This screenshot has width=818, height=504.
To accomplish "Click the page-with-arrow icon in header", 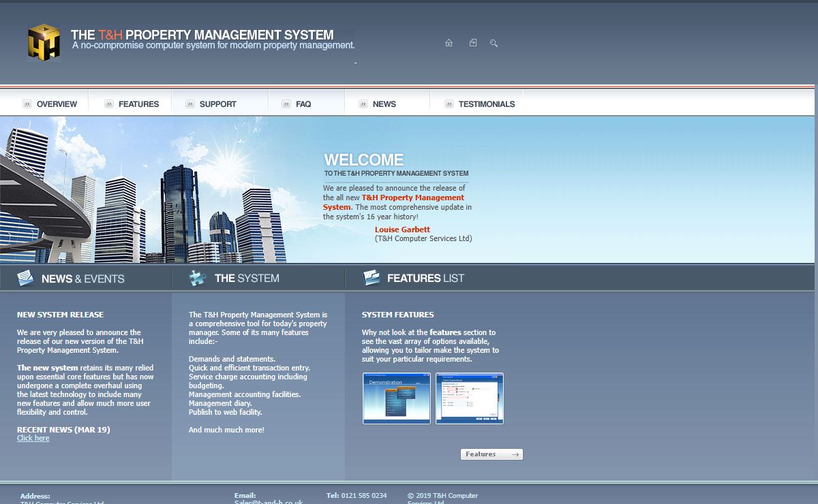I will click(x=473, y=43).
